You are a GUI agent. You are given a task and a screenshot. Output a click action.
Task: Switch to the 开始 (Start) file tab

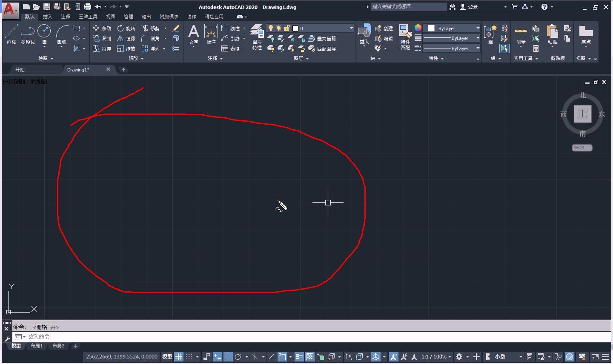pos(20,69)
